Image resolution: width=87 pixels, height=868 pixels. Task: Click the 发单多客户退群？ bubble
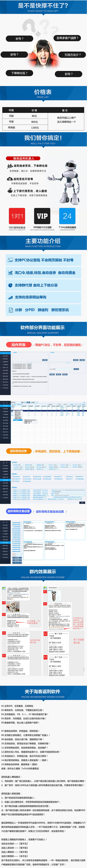[67, 38]
